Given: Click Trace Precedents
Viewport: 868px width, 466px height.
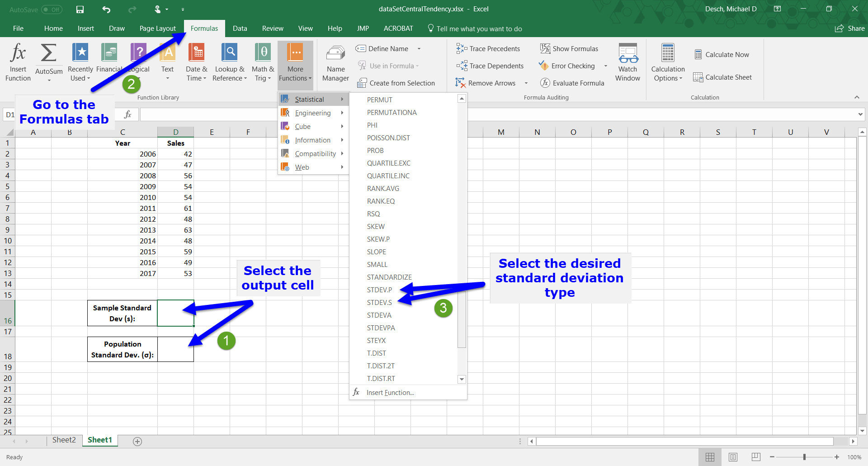Looking at the screenshot, I should (488, 49).
